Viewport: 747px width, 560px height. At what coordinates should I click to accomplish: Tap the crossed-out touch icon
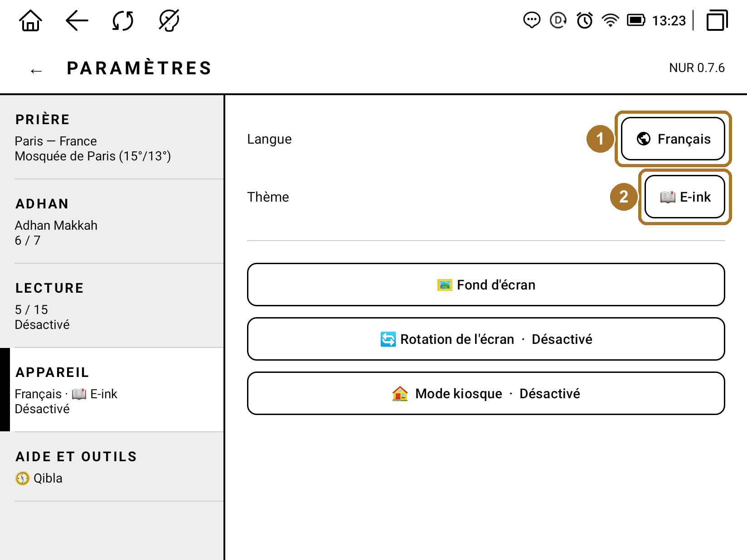coord(169,21)
